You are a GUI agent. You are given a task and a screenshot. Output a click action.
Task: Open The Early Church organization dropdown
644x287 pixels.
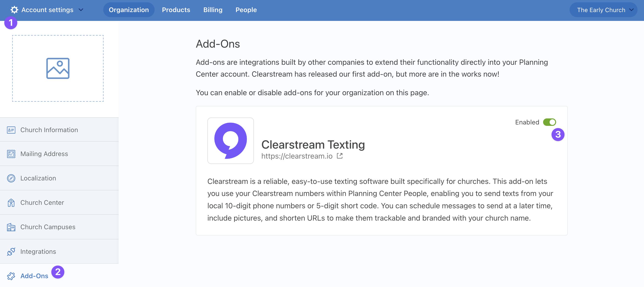603,10
